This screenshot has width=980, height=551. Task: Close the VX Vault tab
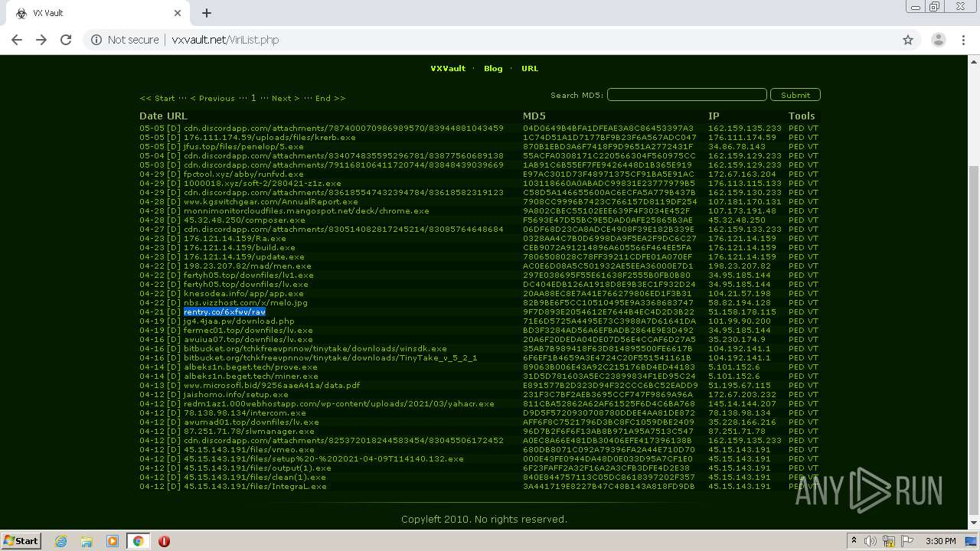178,13
